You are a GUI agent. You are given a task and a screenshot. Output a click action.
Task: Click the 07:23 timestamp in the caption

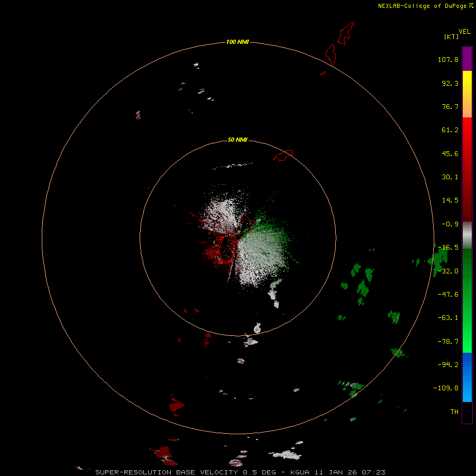pyautogui.click(x=373, y=472)
